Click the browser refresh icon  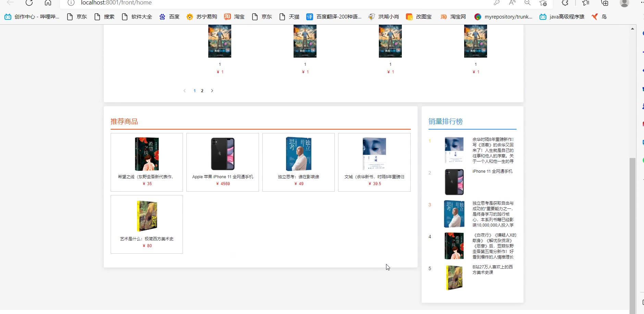pos(29,3)
